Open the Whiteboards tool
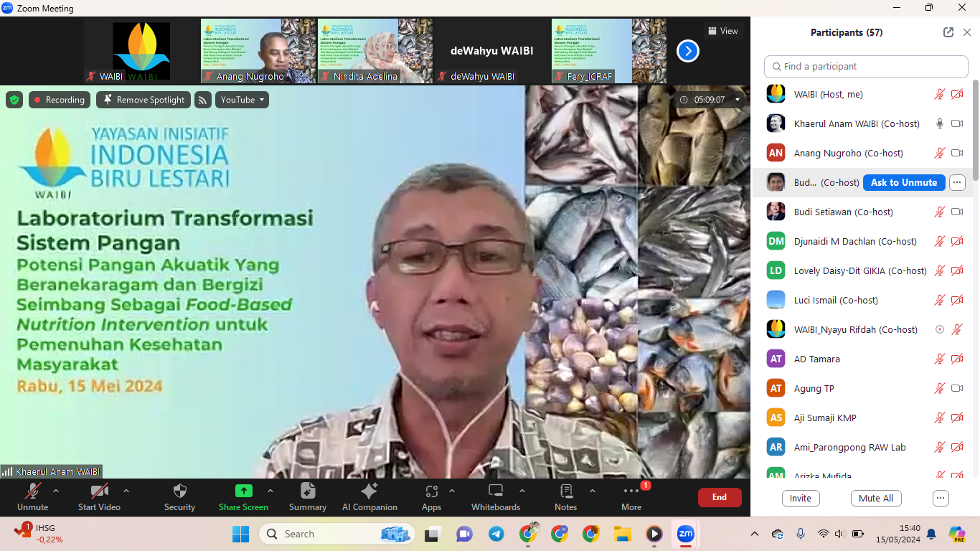Screen dimensions: 980x551 pos(495,491)
